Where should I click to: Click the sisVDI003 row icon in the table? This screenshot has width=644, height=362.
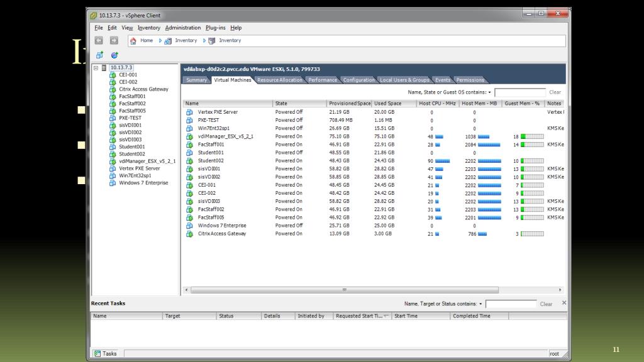point(189,202)
